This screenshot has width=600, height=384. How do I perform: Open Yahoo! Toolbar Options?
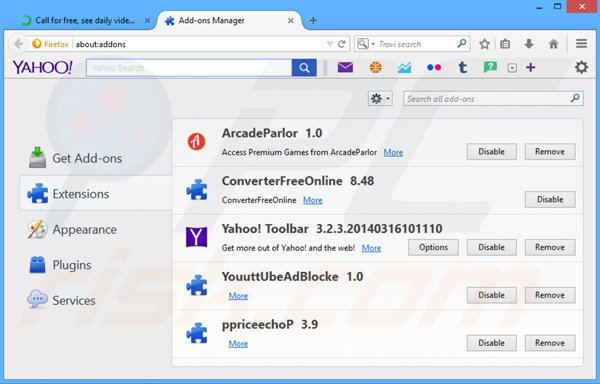pyautogui.click(x=433, y=247)
